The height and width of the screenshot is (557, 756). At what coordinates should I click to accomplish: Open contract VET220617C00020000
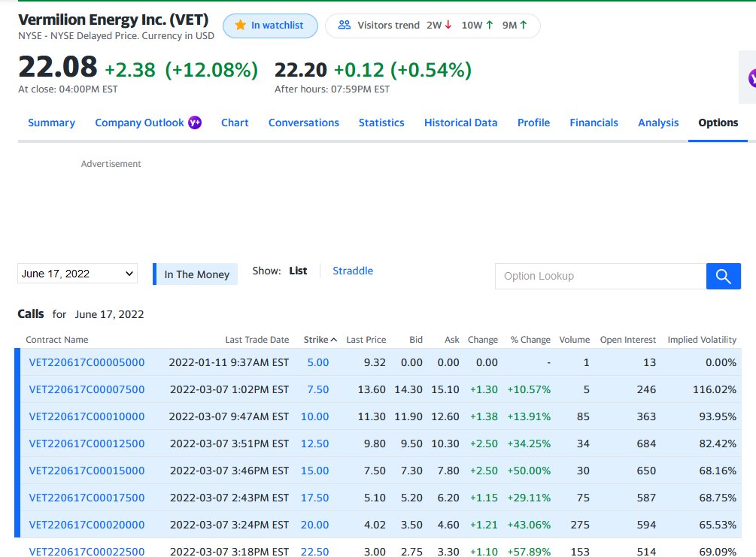[x=87, y=524]
